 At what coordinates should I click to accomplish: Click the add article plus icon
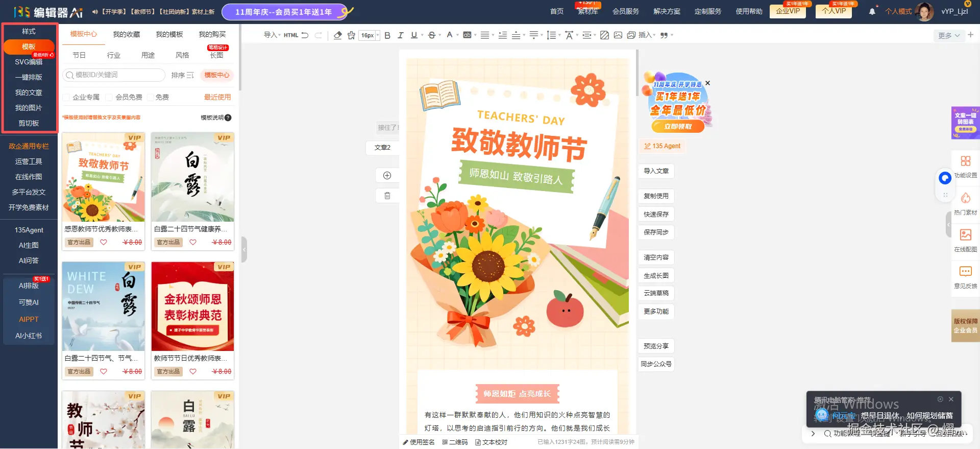[387, 176]
